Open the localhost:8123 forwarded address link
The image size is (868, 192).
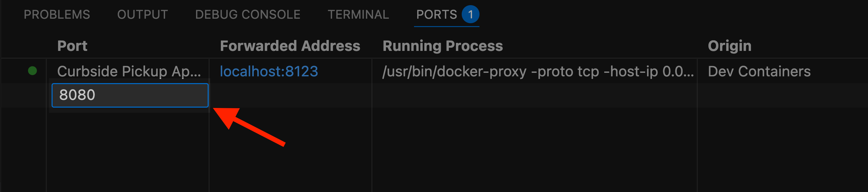[x=269, y=72]
